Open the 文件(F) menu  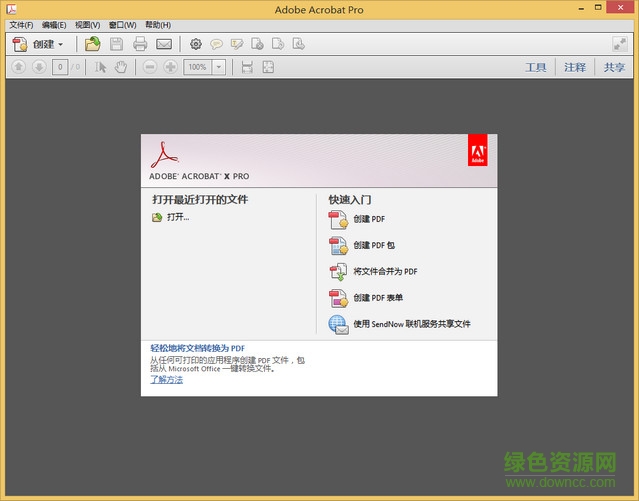coord(21,24)
